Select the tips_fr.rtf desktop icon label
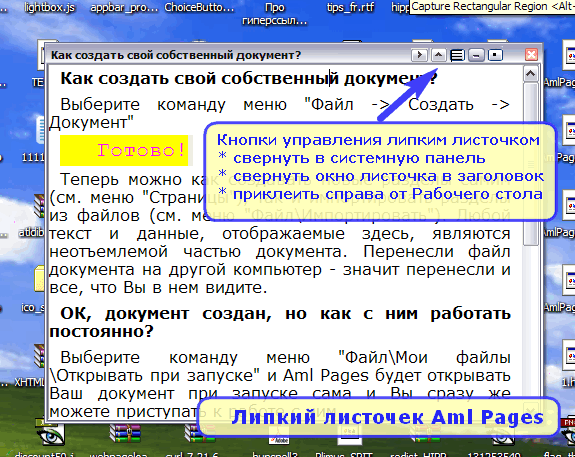The width and height of the screenshot is (575, 457). click(351, 7)
